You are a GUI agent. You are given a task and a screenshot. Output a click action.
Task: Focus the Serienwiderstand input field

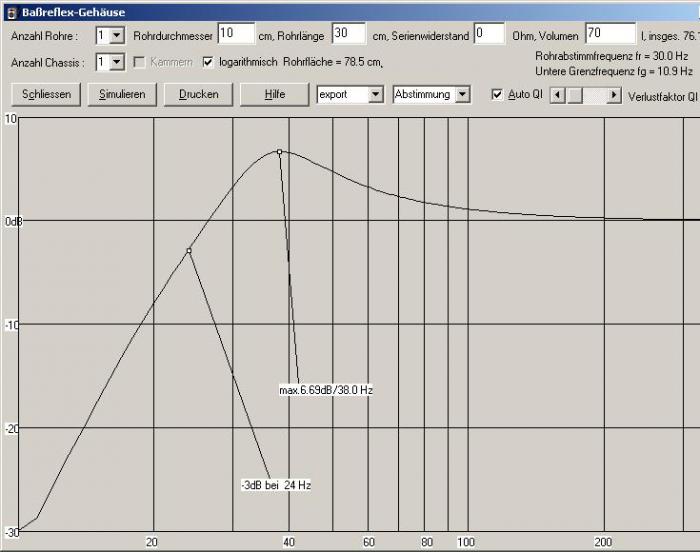(x=488, y=34)
